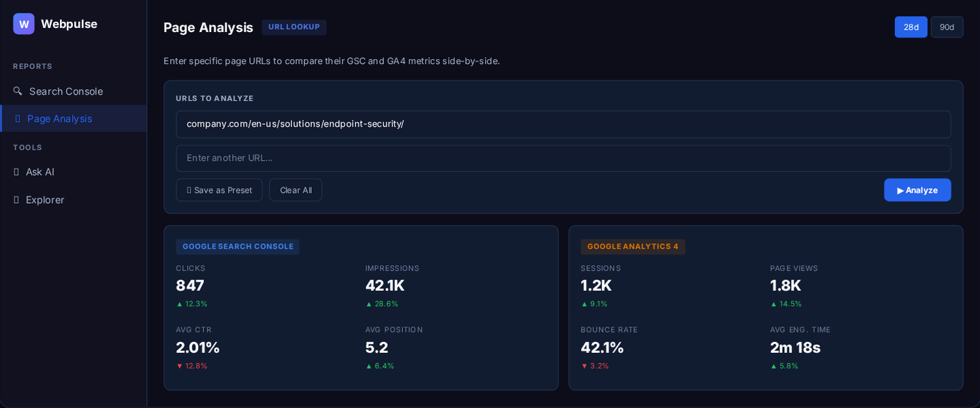Click the 12.8% CTR decrease indicator

point(192,366)
